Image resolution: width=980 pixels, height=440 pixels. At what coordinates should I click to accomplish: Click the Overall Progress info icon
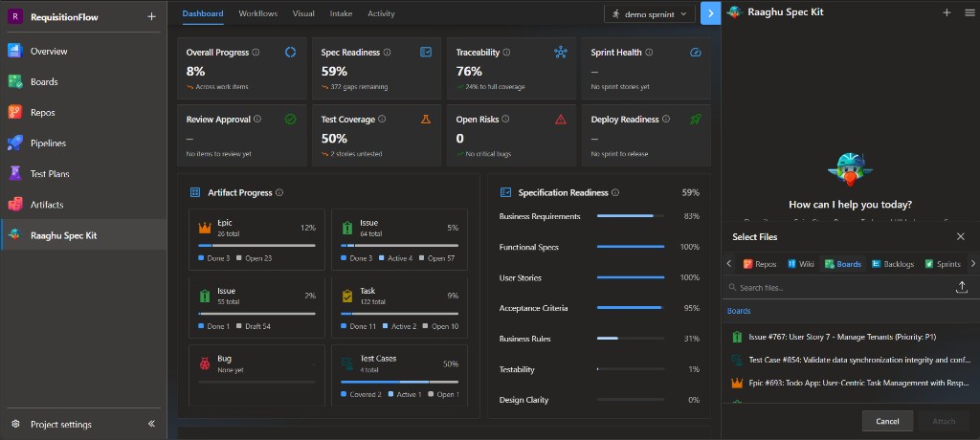point(256,53)
